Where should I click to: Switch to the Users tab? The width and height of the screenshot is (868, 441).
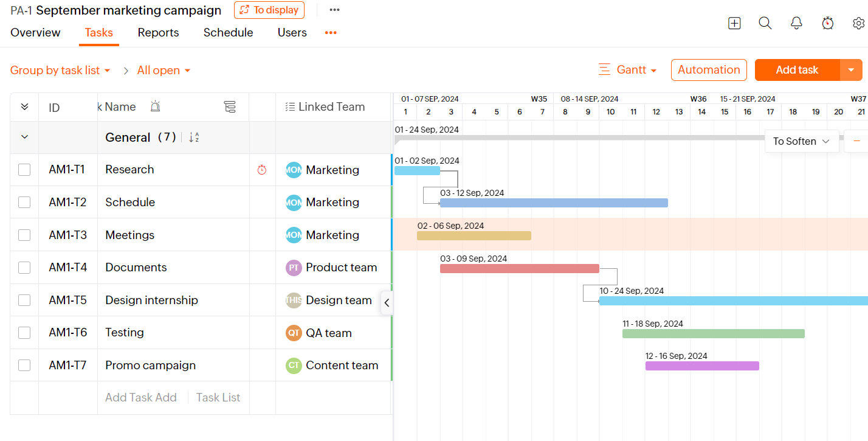[x=292, y=32]
